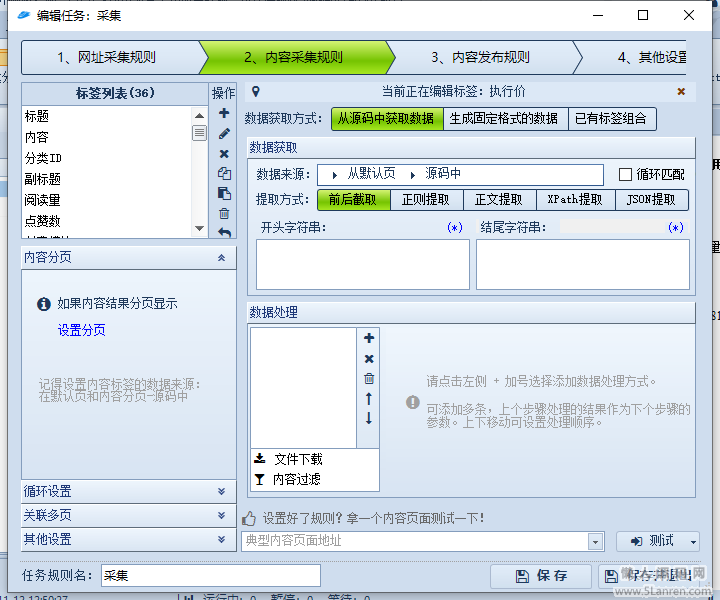The height and width of the screenshot is (600, 720).
Task: Move processing step down arrow
Action: tap(369, 418)
